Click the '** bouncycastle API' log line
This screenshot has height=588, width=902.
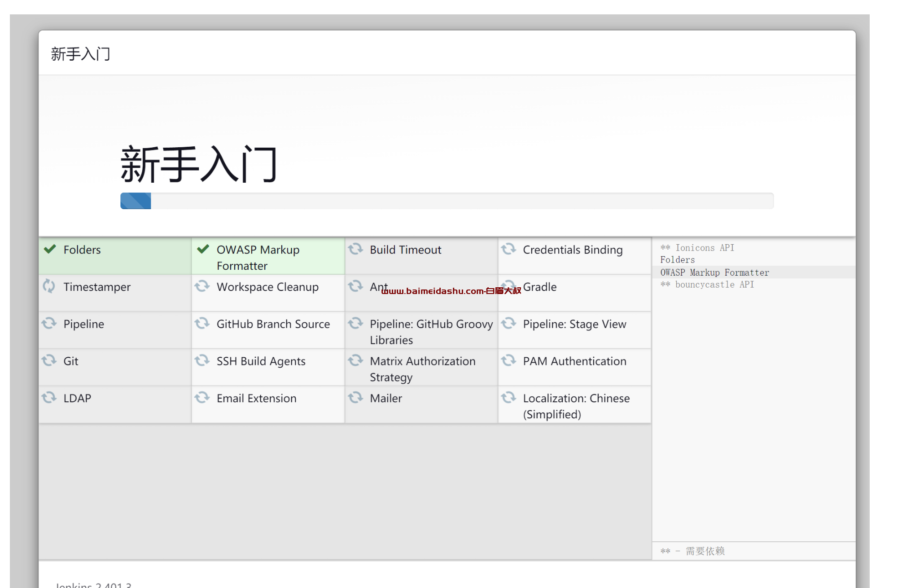707,285
